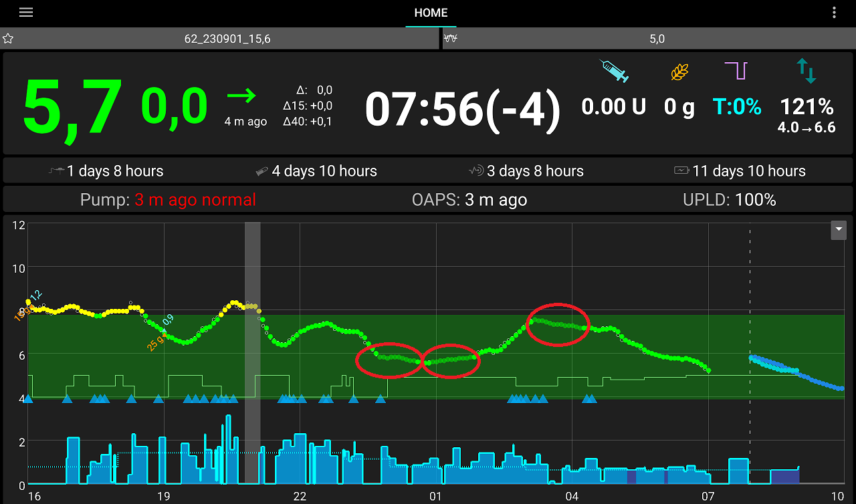Click the pump battery icon before 11 days 10 hours
The height and width of the screenshot is (504, 856).
(x=681, y=170)
